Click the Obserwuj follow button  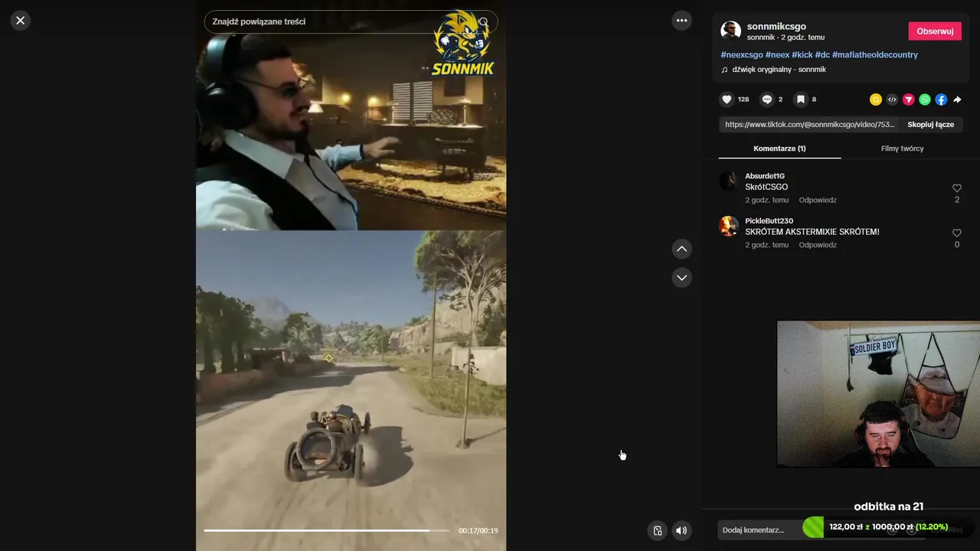click(935, 31)
